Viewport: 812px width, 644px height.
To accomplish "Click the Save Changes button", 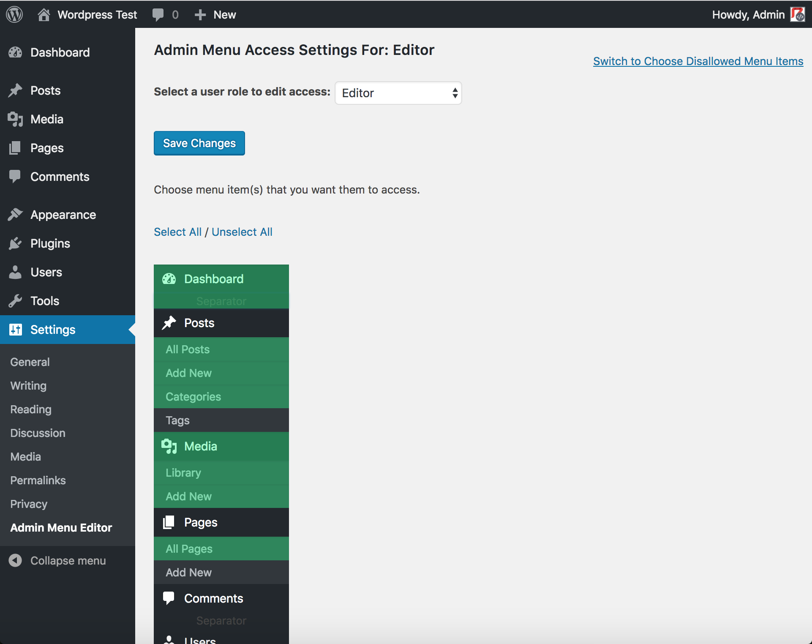I will 199,143.
